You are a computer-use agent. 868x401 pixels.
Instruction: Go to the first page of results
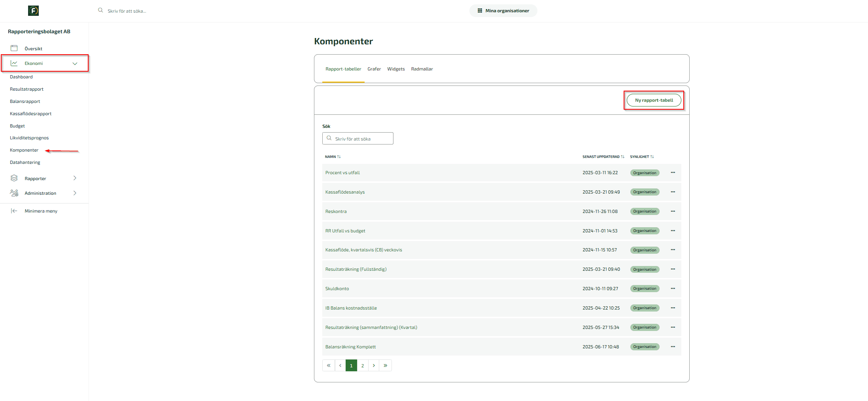pyautogui.click(x=329, y=365)
